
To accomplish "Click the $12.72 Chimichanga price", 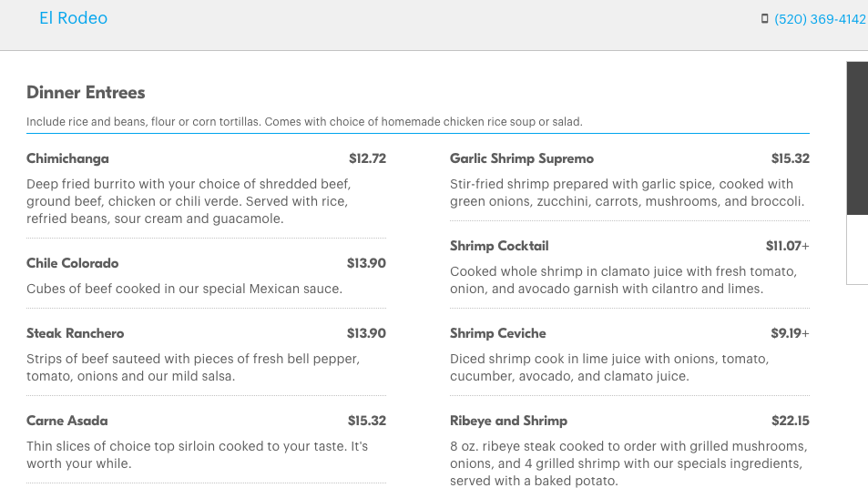I will (x=368, y=158).
